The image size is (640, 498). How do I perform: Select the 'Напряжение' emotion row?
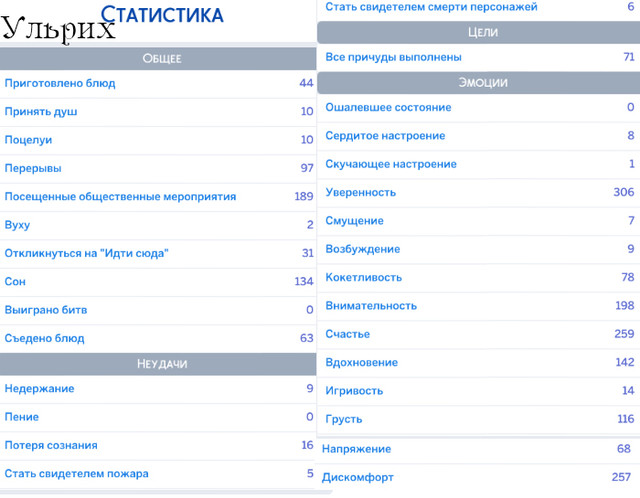click(478, 449)
